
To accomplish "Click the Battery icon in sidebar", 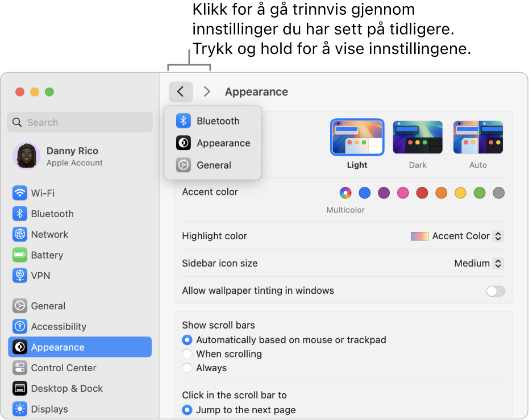I will click(20, 255).
